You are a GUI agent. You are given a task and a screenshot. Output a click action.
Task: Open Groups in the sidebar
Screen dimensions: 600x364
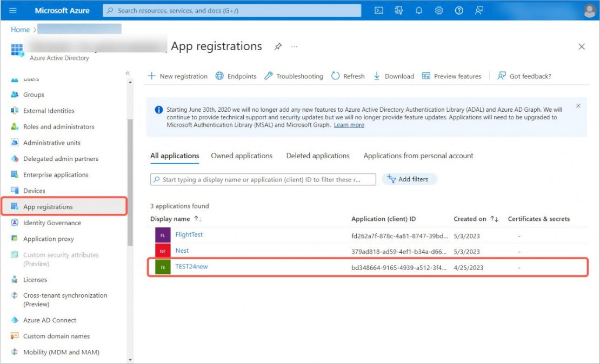(x=34, y=95)
